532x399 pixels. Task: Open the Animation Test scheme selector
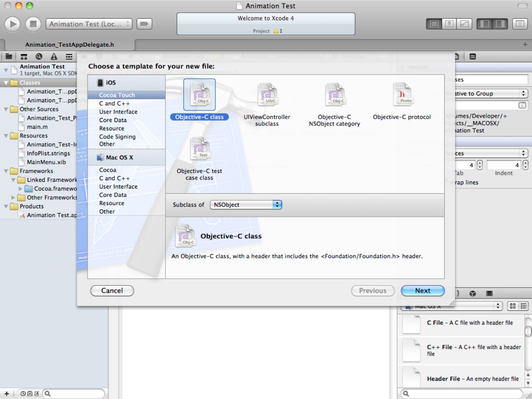(x=89, y=24)
